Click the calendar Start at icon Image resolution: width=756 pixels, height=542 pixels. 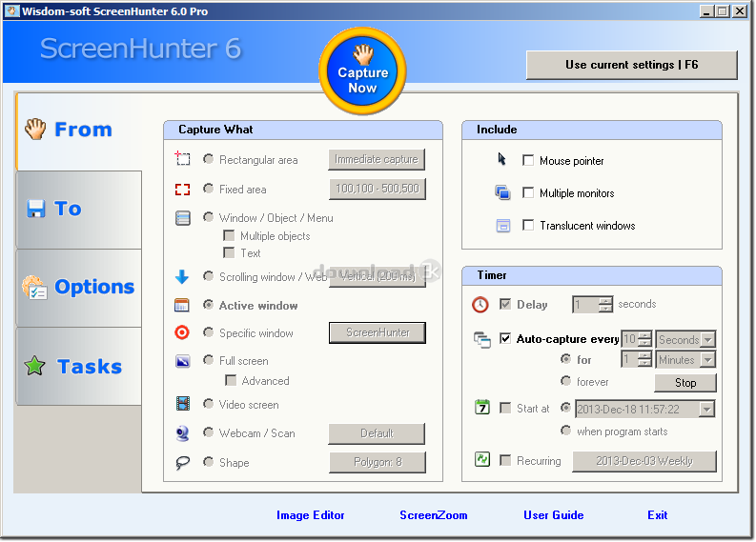482,407
